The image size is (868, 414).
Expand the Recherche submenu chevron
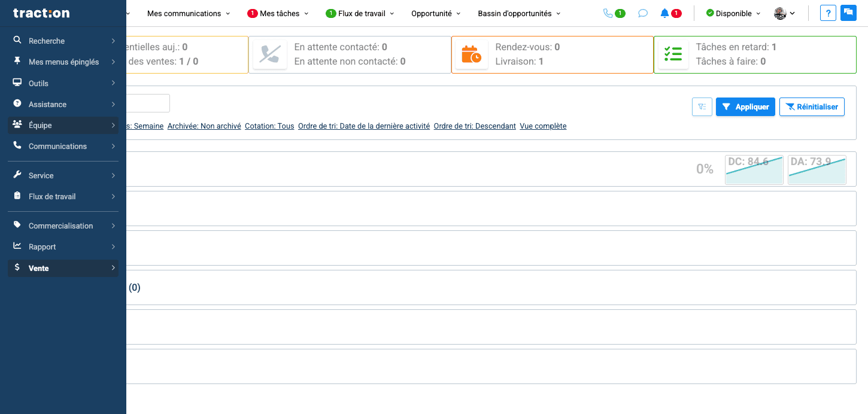click(113, 41)
